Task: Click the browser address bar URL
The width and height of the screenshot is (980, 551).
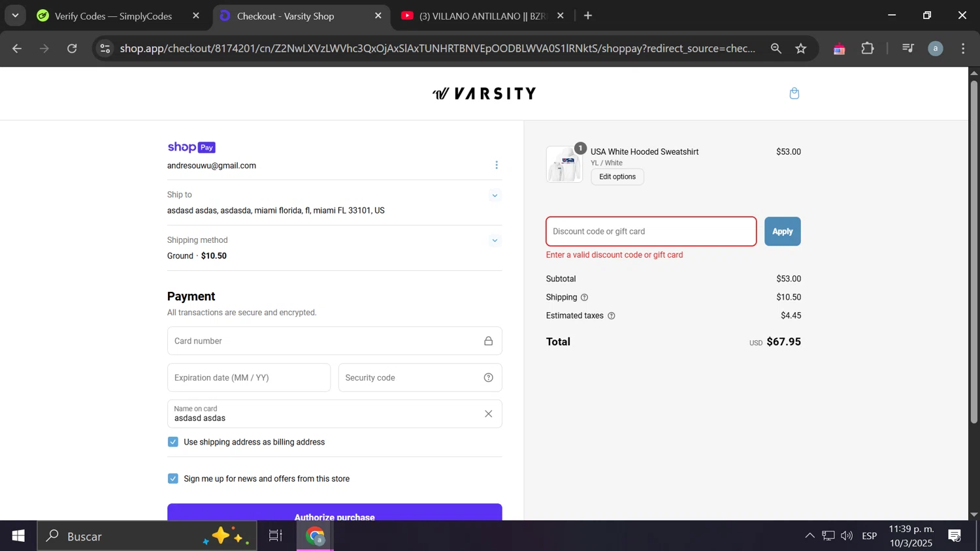Action: [x=438, y=48]
